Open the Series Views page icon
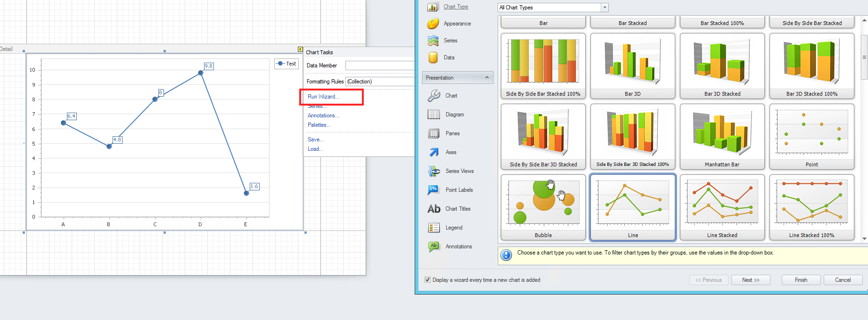The height and width of the screenshot is (320, 868). point(434,171)
